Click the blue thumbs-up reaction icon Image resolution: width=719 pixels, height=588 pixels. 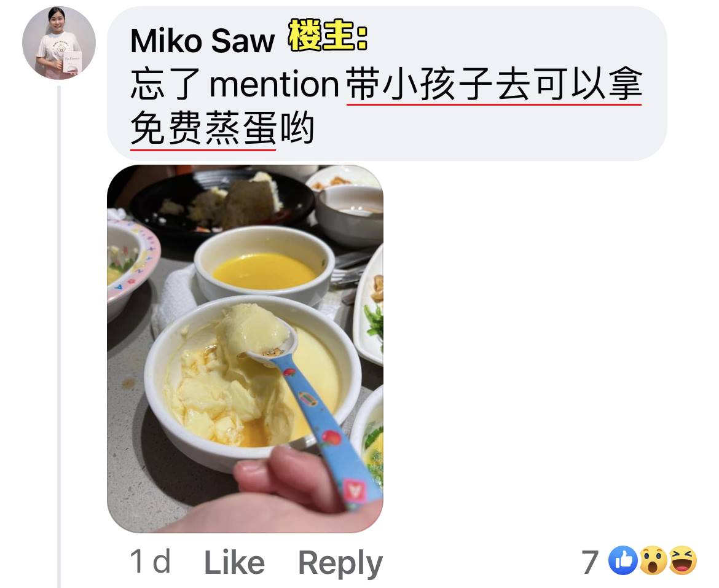pyautogui.click(x=623, y=560)
